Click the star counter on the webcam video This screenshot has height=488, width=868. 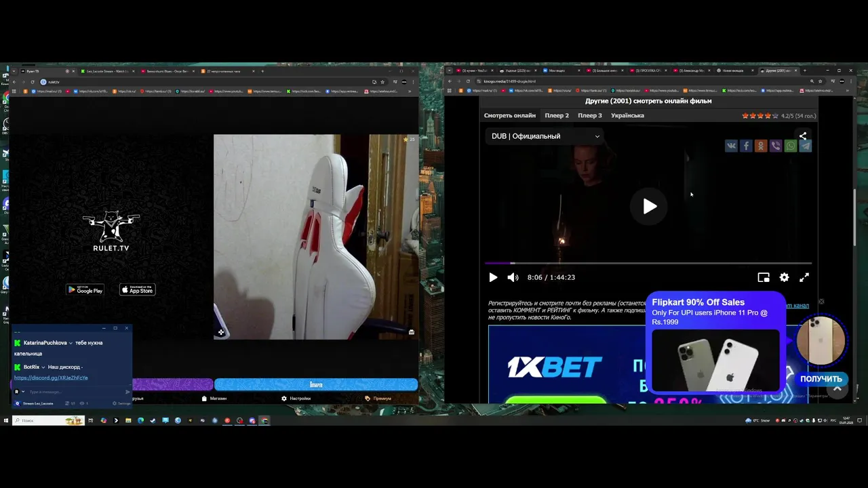pyautogui.click(x=409, y=140)
